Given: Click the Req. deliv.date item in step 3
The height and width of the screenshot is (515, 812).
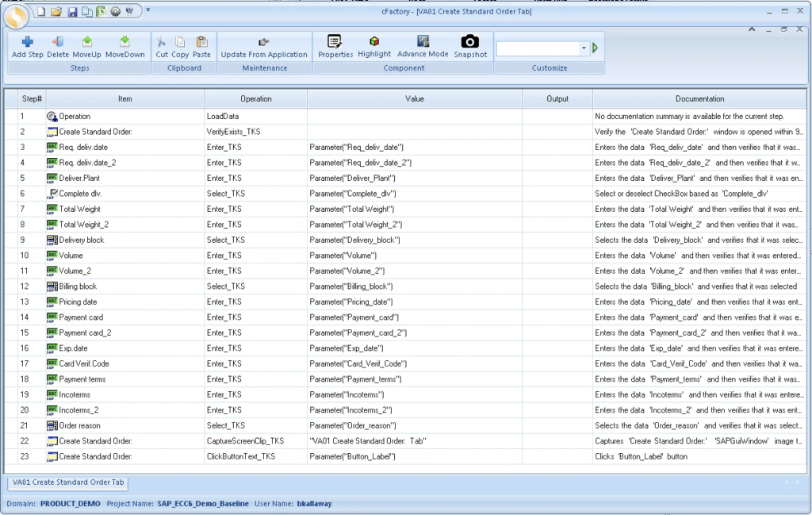Looking at the screenshot, I should [x=82, y=147].
